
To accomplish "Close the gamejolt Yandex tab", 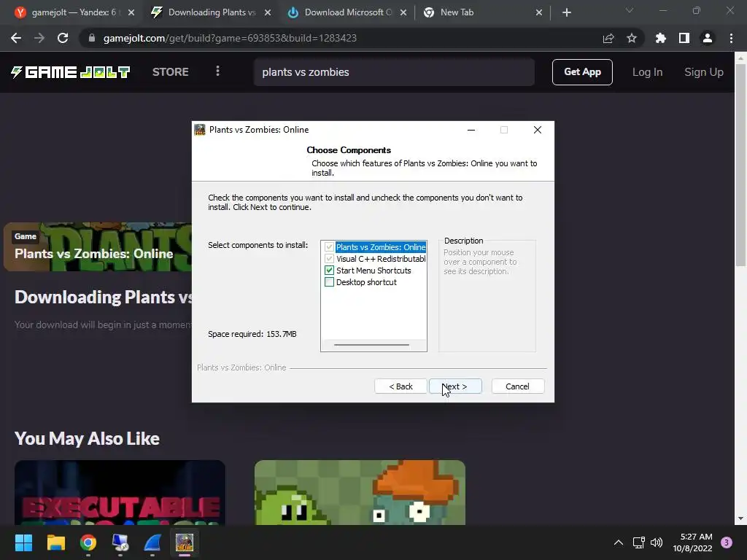I will tap(131, 12).
